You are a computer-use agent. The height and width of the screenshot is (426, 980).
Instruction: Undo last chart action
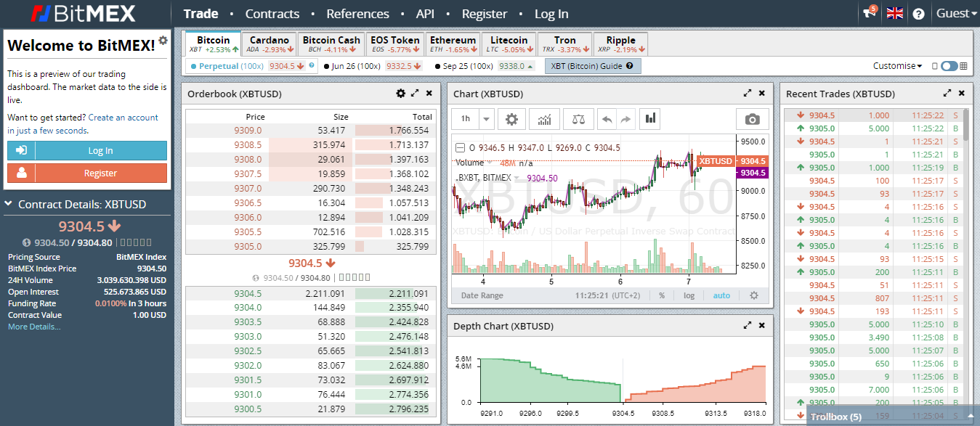click(x=607, y=119)
